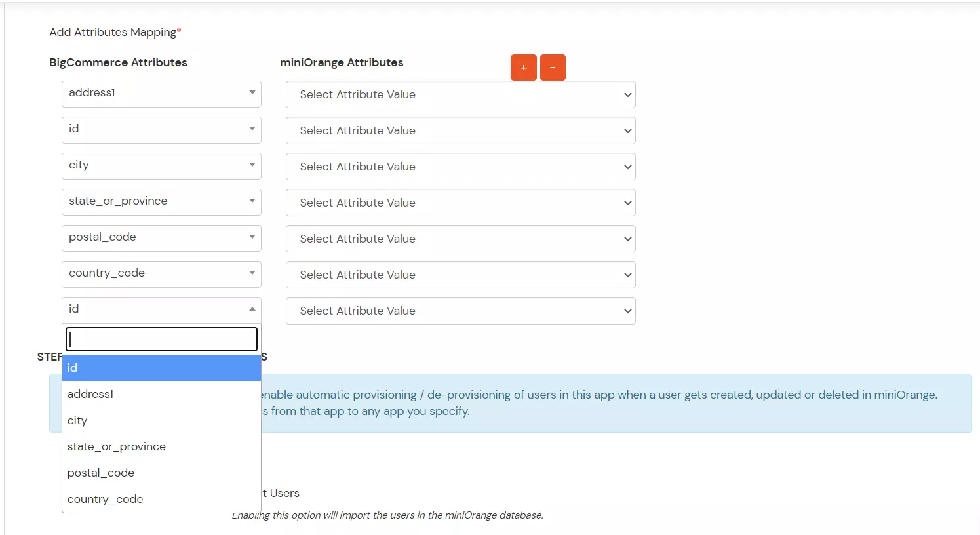Open miniOrange attribute select beside city
The height and width of the screenshot is (535, 980).
(x=461, y=167)
